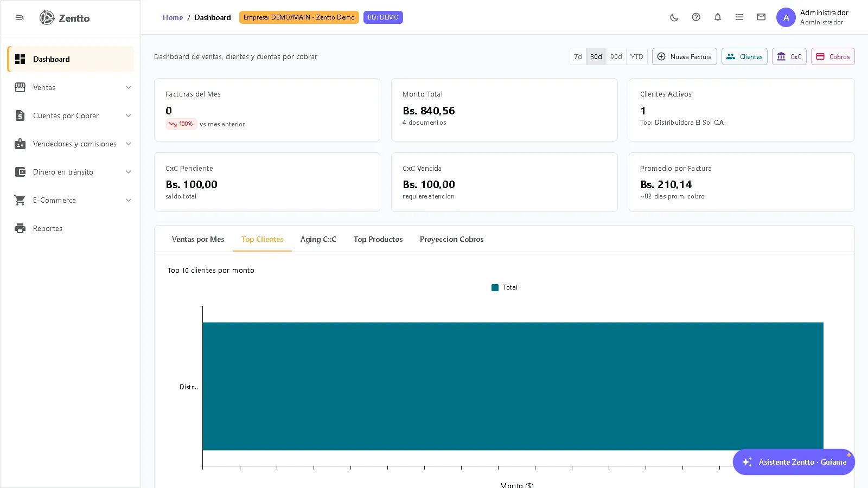The image size is (868, 488).
Task: Select the 90d time range
Action: (616, 56)
